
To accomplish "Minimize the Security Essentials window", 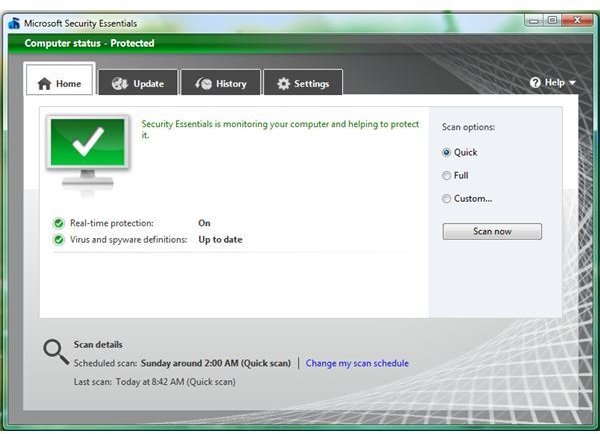I will pos(534,20).
